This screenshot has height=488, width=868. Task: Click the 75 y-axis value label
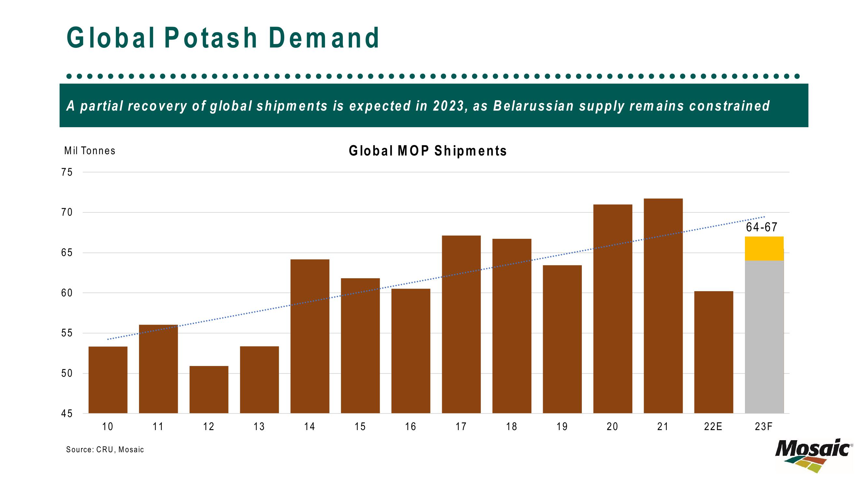[67, 172]
